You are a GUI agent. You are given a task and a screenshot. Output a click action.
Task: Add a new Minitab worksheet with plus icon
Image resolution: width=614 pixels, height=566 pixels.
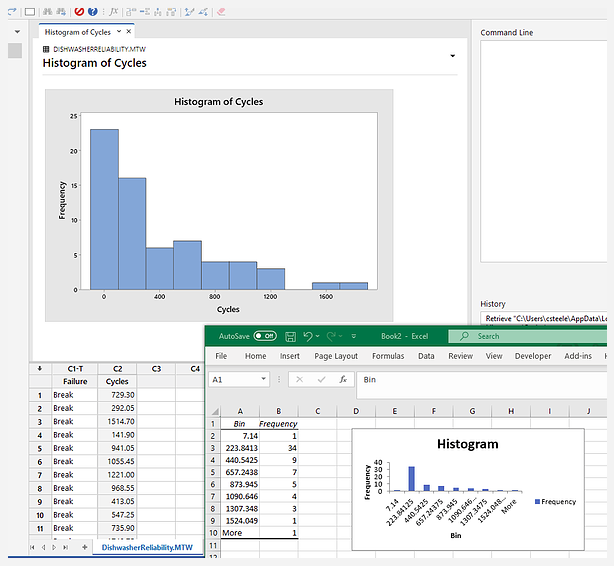(85, 547)
